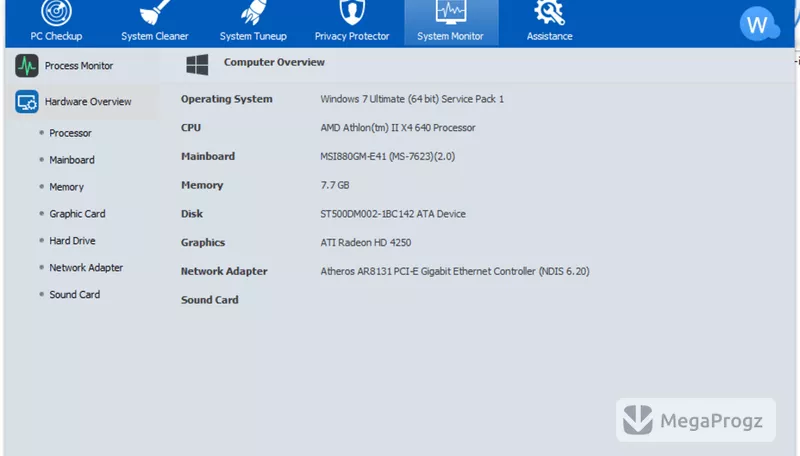Image resolution: width=800 pixels, height=456 pixels.
Task: Click the Memory label in overview table
Action: point(202,185)
